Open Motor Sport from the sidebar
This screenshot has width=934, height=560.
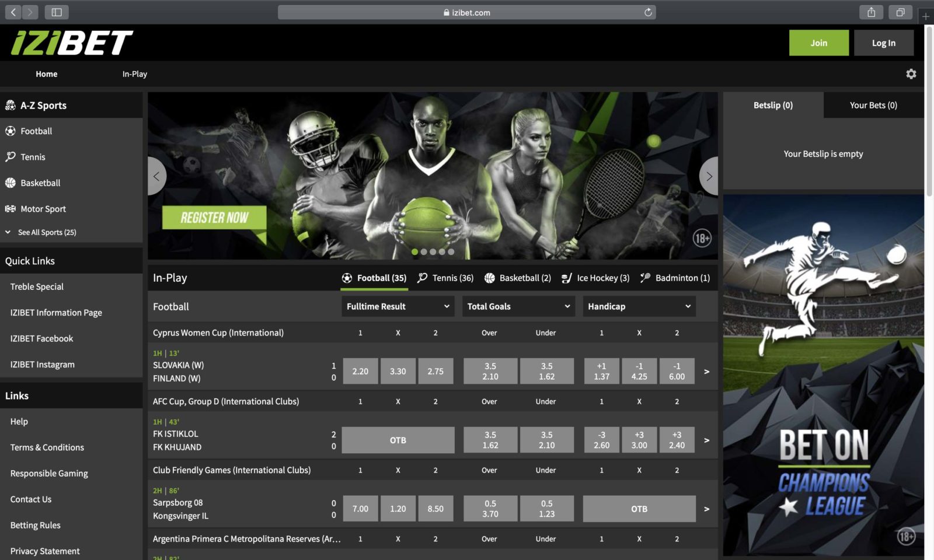point(10,208)
